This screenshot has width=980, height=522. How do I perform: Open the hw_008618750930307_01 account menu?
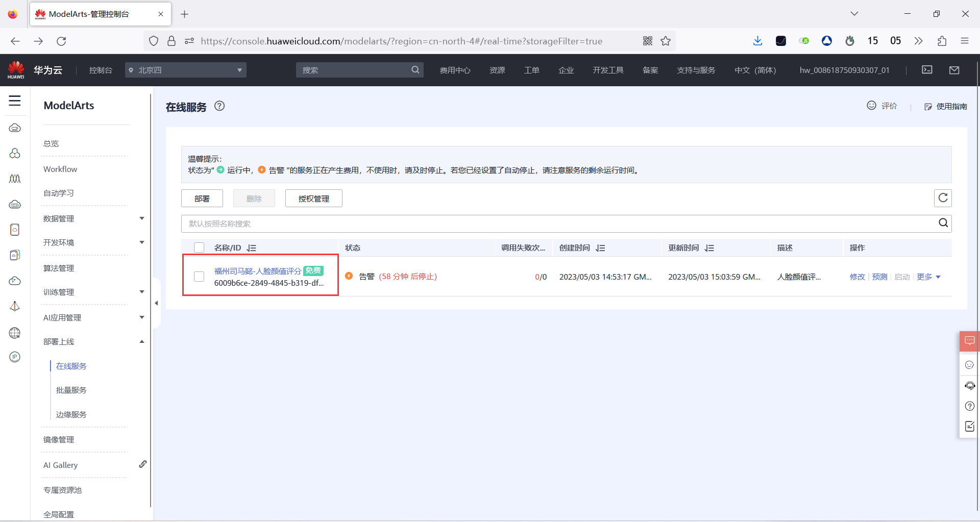click(844, 70)
